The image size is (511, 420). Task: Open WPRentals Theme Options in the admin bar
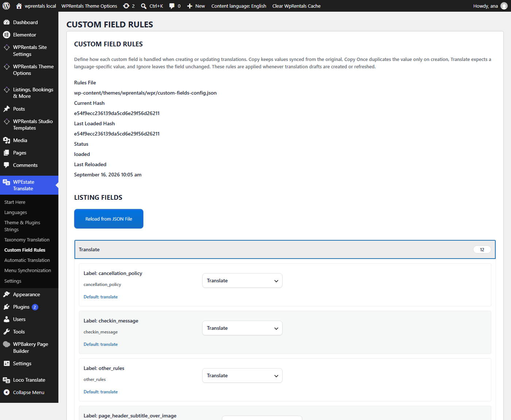(x=89, y=6)
